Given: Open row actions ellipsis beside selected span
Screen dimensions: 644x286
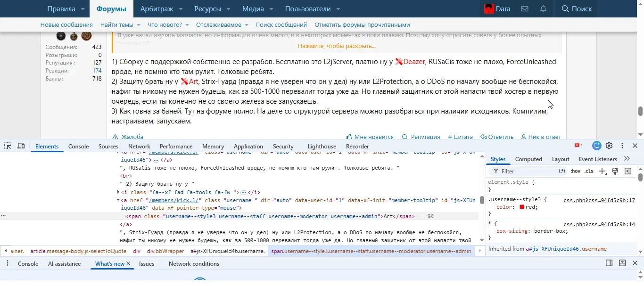Looking at the screenshot, I should 3,216.
